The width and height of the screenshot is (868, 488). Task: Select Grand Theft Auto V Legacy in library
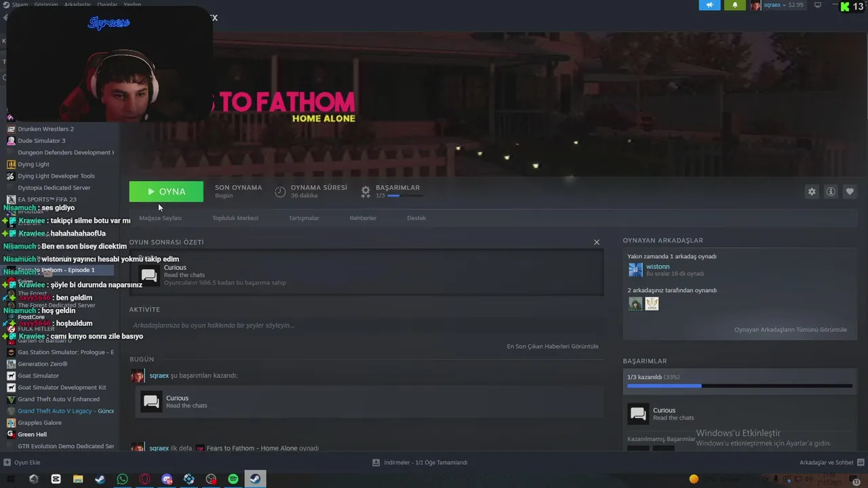tap(66, 411)
